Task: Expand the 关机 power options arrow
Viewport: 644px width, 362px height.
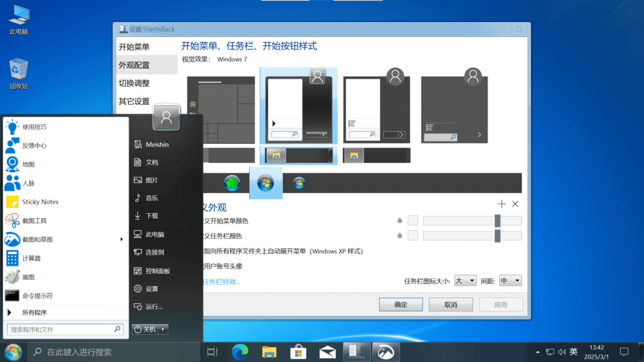Action: pyautogui.click(x=163, y=329)
